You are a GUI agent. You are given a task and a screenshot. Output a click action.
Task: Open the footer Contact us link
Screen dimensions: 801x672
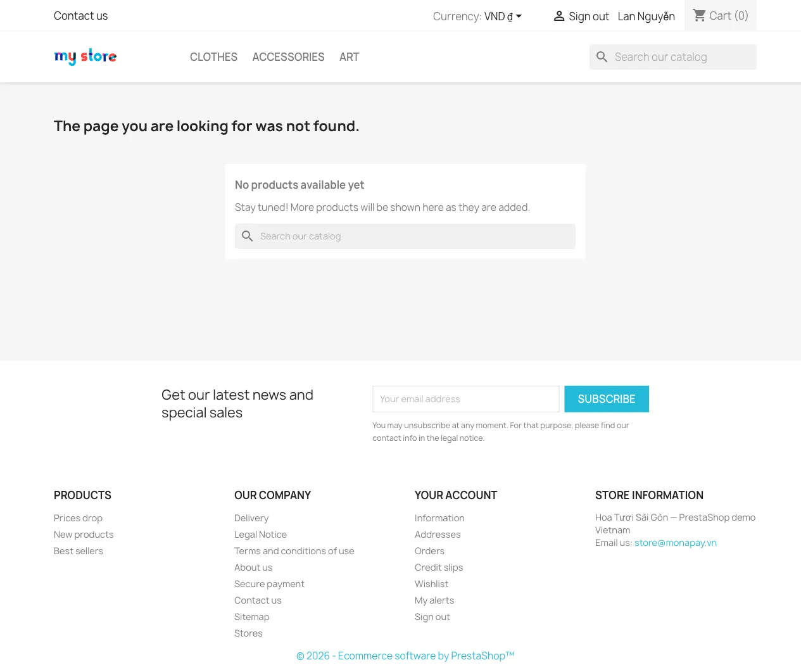click(258, 600)
